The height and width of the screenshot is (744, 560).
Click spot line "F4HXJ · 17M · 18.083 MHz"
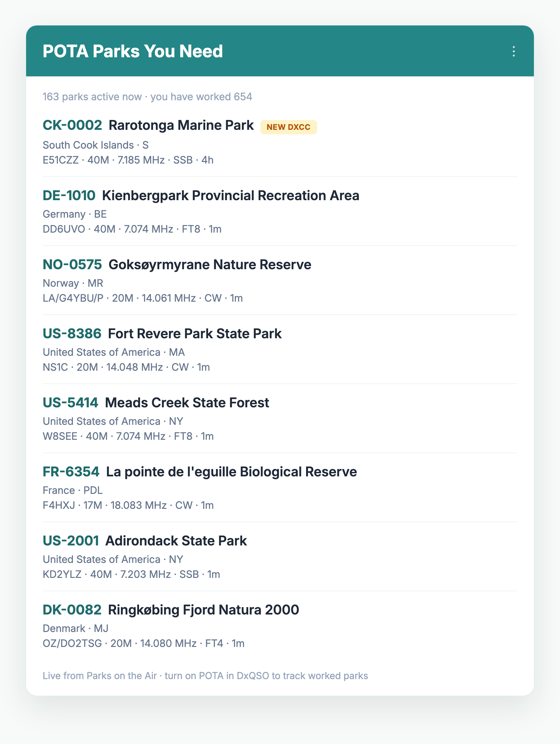128,505
